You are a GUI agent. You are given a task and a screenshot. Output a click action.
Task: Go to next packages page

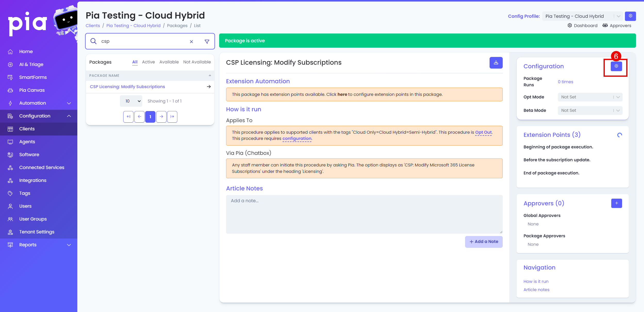(x=161, y=117)
